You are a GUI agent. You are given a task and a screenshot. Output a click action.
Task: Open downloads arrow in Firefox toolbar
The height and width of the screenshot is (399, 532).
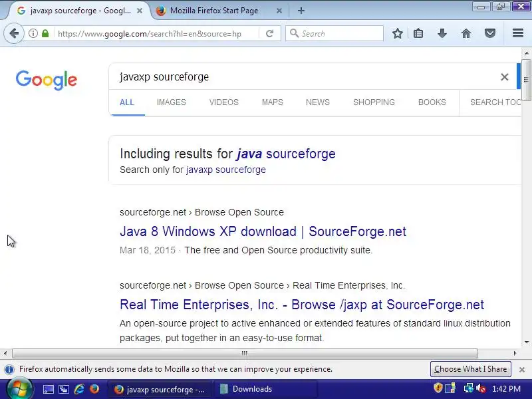click(x=442, y=33)
